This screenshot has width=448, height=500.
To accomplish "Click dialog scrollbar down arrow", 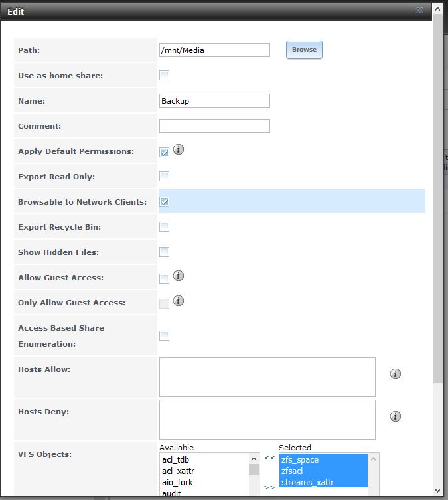I will (438, 491).
